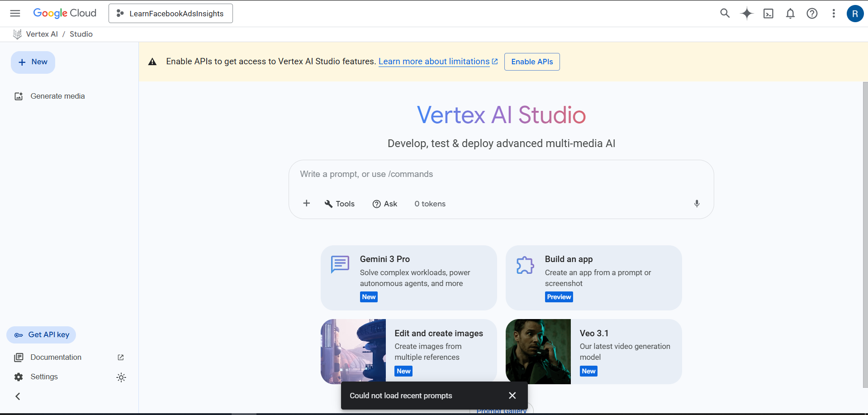Image resolution: width=868 pixels, height=415 pixels.
Task: Activate Cloud Shell terminal icon
Action: [768, 14]
